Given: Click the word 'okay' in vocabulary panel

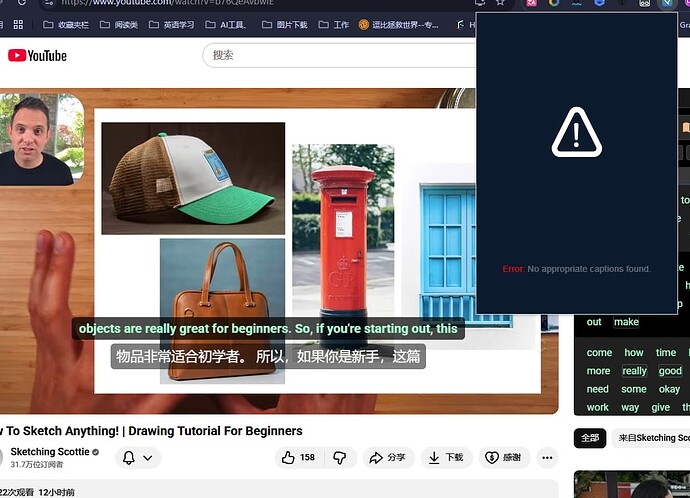Looking at the screenshot, I should coord(669,389).
